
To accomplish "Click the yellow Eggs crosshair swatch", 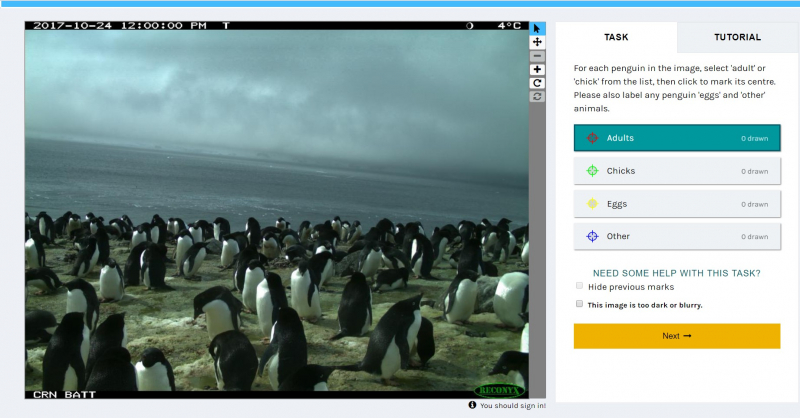I will pos(592,204).
